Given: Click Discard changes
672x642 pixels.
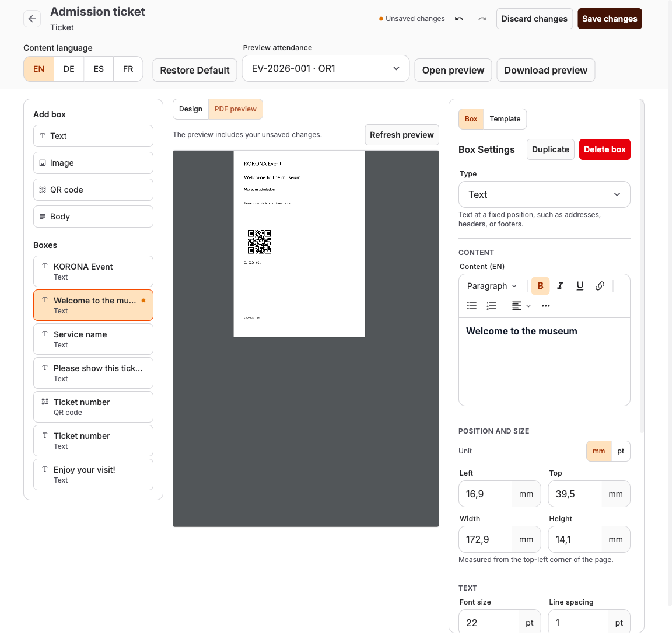Looking at the screenshot, I should pyautogui.click(x=534, y=19).
